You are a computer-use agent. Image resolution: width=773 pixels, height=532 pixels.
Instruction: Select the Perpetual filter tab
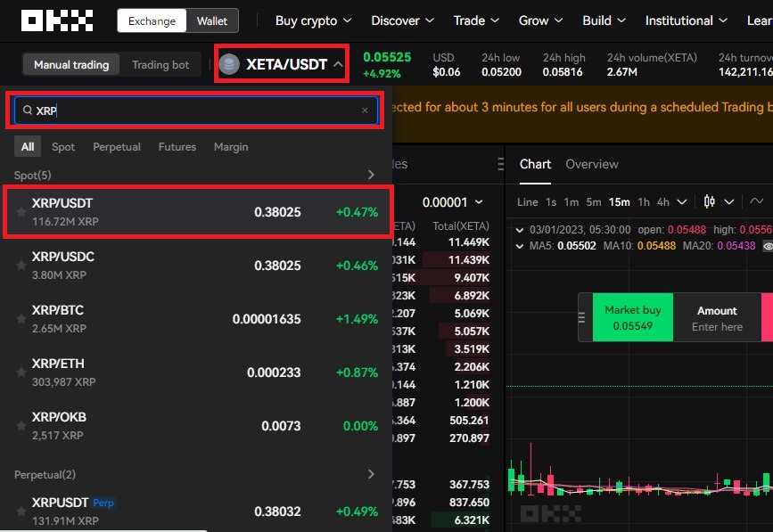pyautogui.click(x=117, y=147)
